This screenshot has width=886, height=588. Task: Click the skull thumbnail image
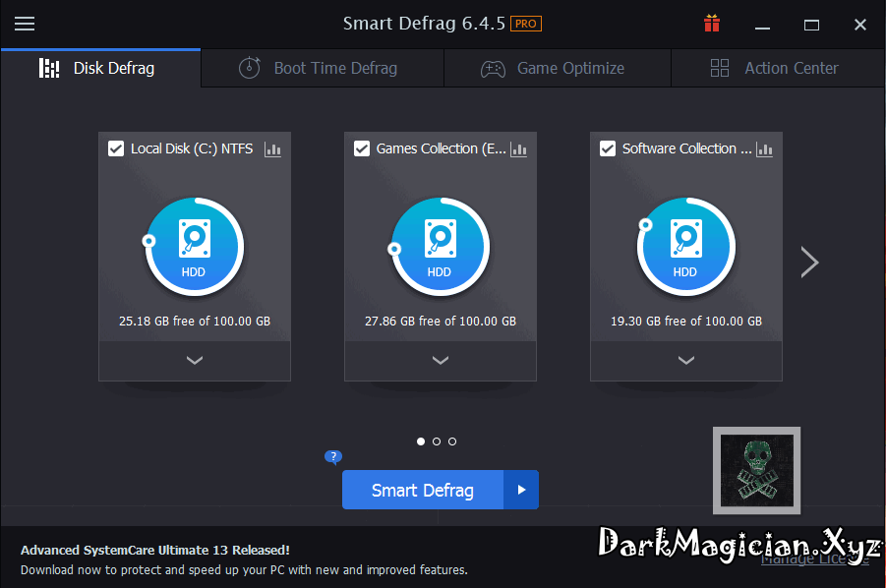(x=756, y=471)
